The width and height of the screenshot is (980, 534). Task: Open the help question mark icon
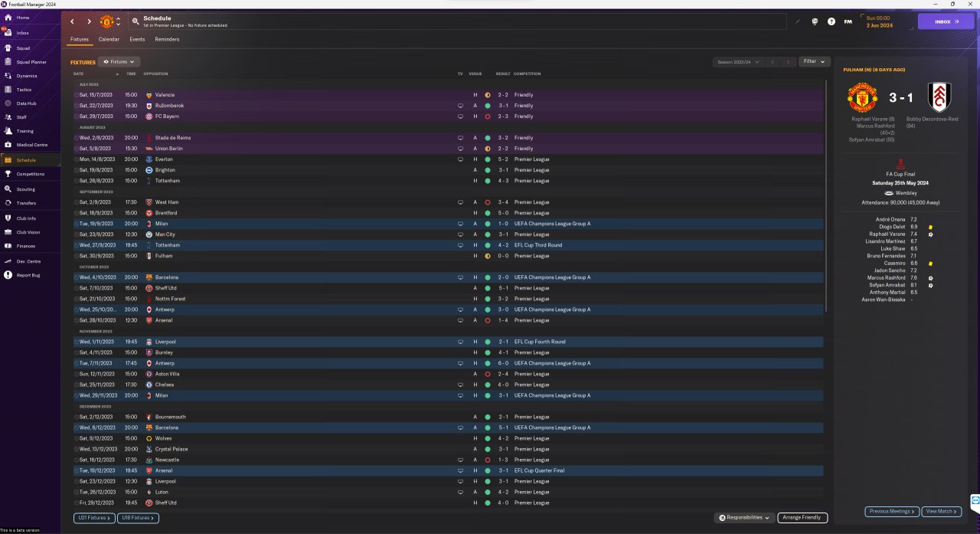click(831, 21)
